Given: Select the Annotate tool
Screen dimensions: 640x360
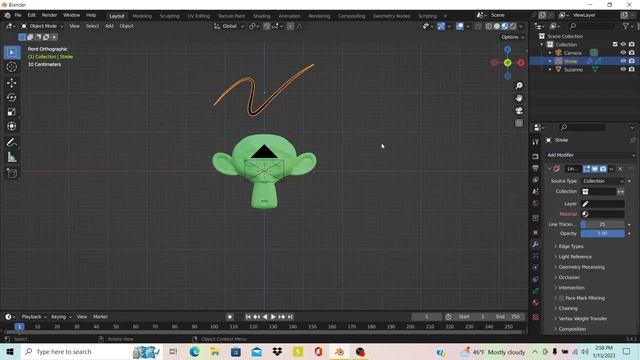Looking at the screenshot, I should (x=12, y=142).
